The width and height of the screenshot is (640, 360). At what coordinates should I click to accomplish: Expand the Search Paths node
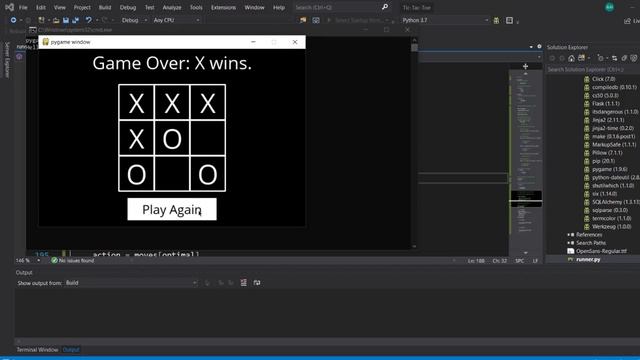568,243
